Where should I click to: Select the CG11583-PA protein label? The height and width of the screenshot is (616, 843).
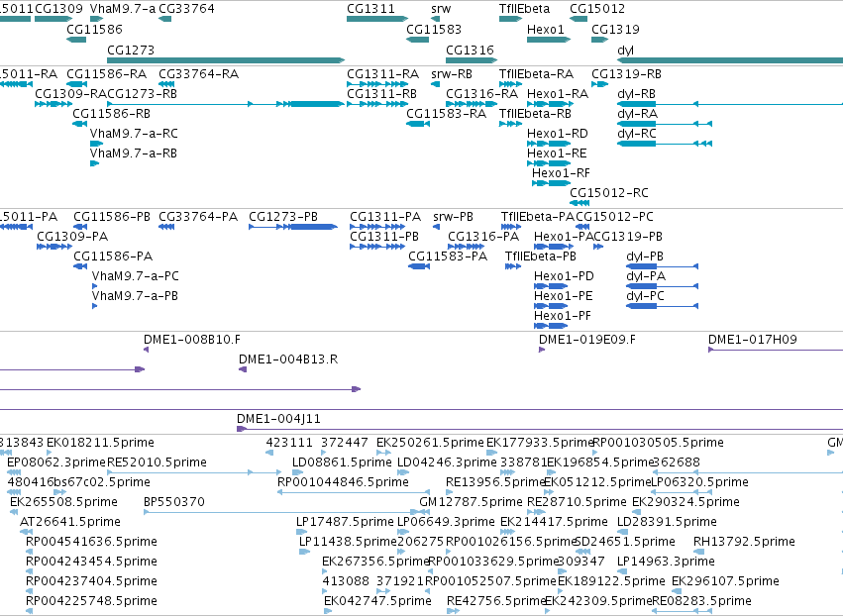point(448,256)
